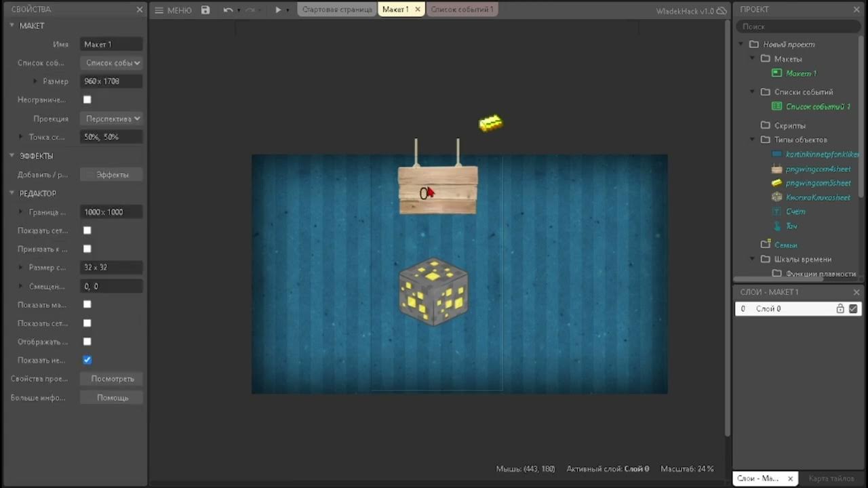Screen dimensions: 868x488
Task: Switch to the Карта тайлов tab
Action: (x=831, y=479)
